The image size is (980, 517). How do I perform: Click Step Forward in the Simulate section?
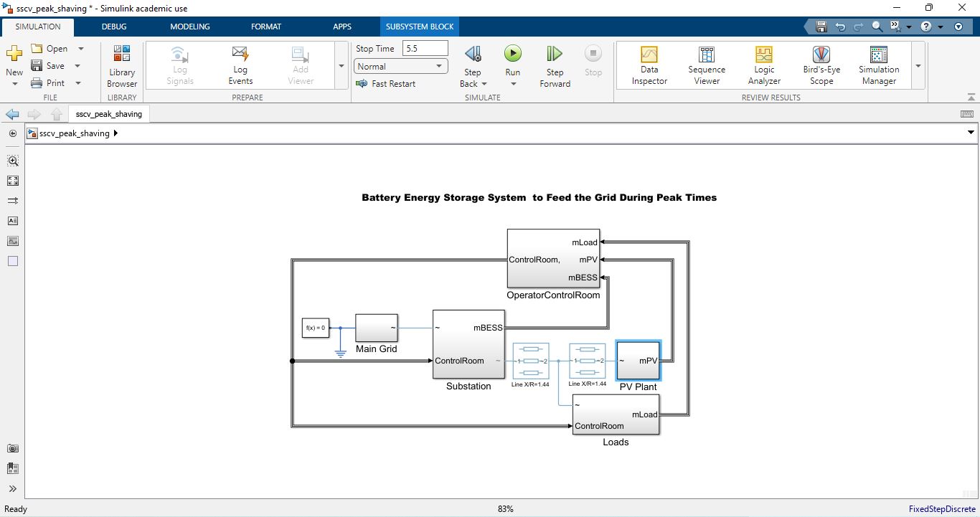[554, 65]
